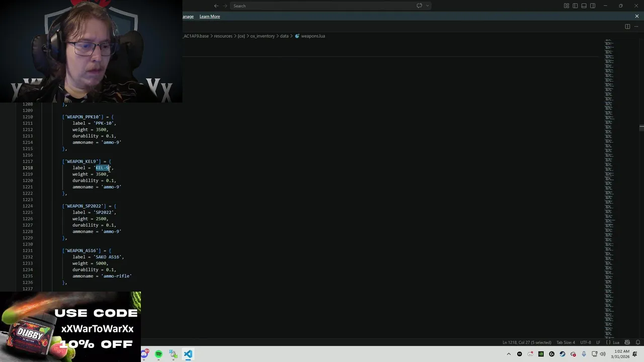This screenshot has height=362, width=644.
Task: Dismiss the notification banner with the X
Action: pyautogui.click(x=637, y=17)
